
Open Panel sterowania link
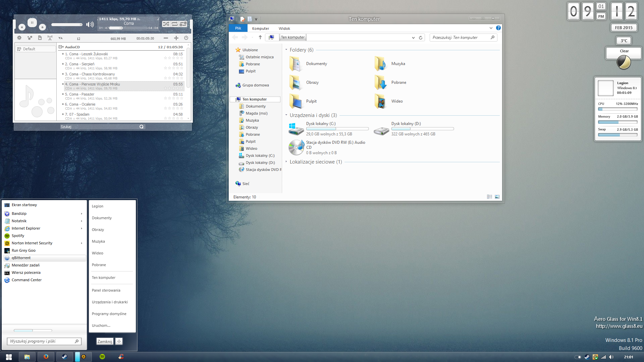106,290
